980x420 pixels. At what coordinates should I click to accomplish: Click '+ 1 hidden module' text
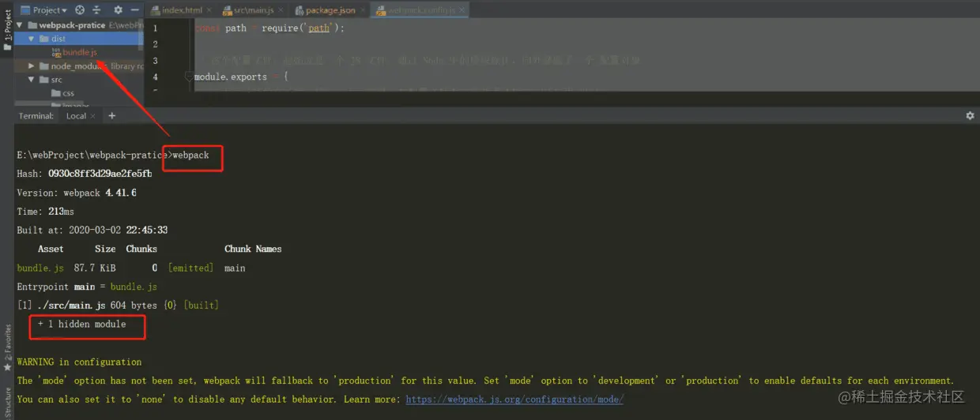pos(81,324)
